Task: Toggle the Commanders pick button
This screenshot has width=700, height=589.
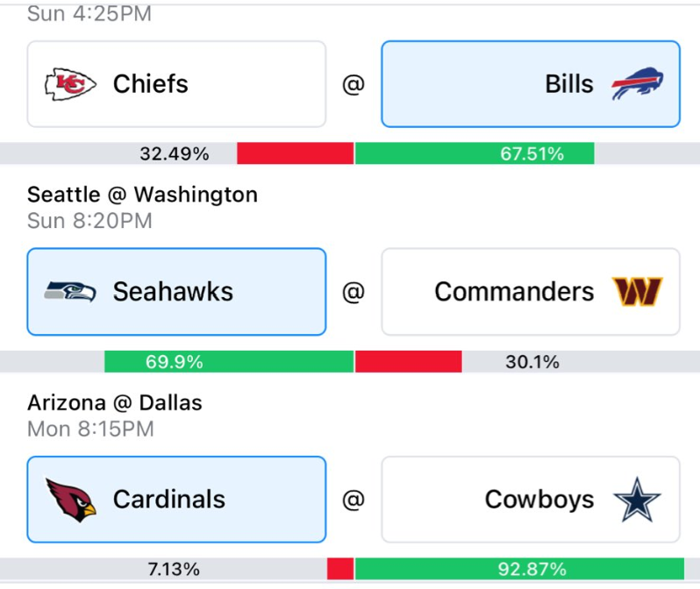Action: [x=530, y=292]
